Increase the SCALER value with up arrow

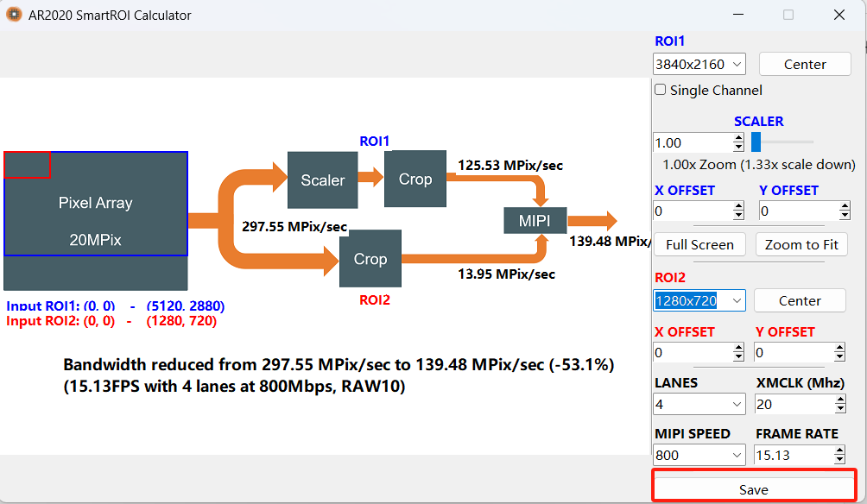[738, 138]
